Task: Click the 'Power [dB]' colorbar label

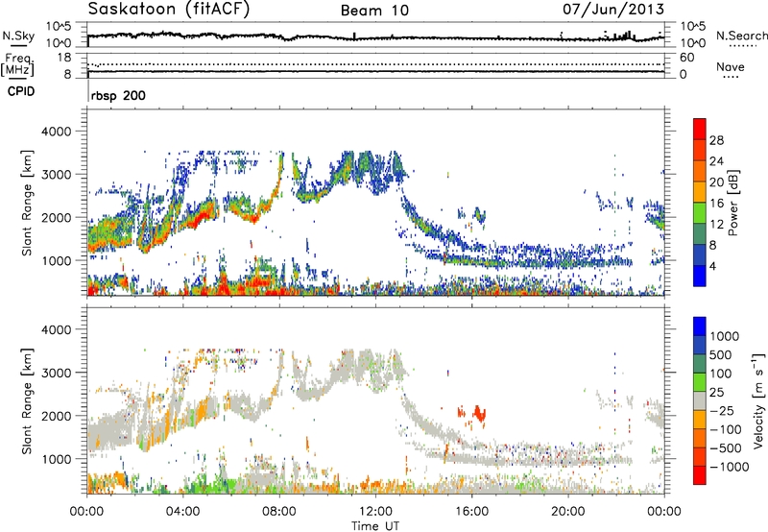Action: coord(733,203)
